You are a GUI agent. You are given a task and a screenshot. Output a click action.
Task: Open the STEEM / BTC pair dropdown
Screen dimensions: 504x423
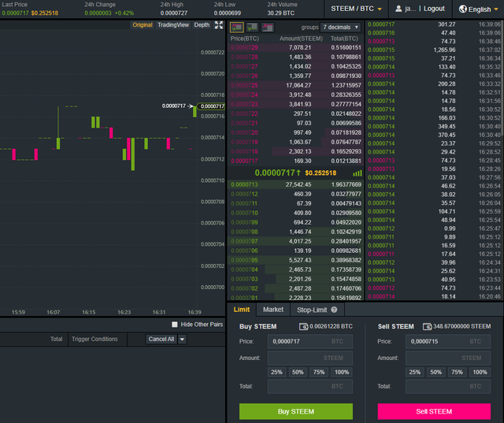356,9
